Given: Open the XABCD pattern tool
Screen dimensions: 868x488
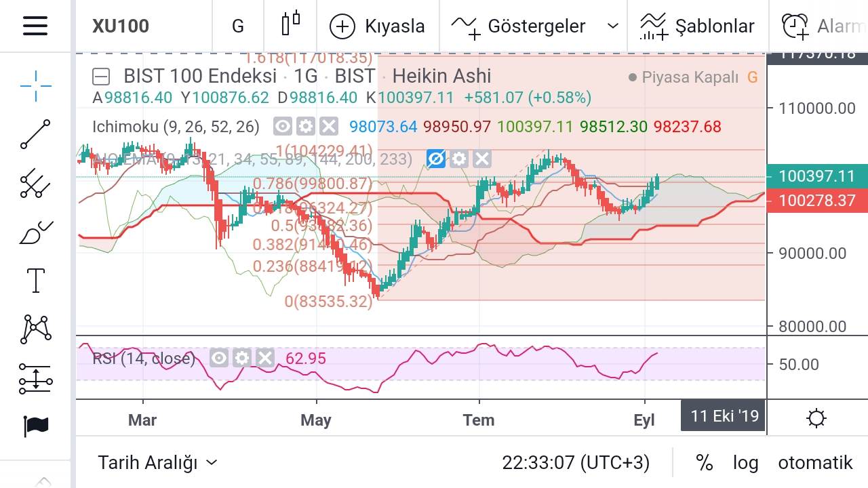Looking at the screenshot, I should (35, 329).
